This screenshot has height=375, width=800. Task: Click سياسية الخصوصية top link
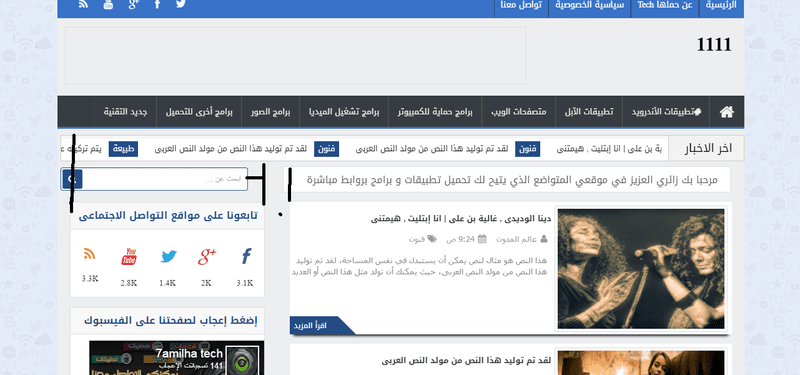[x=590, y=5]
